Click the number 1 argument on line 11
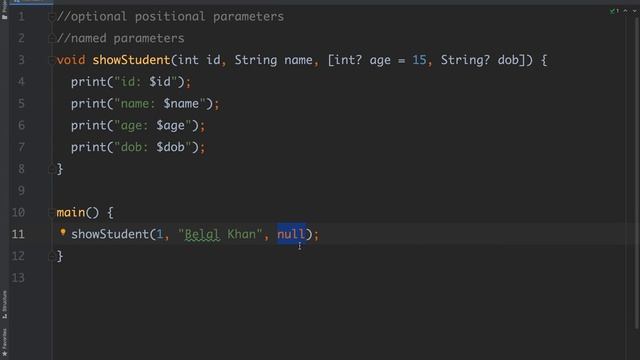This screenshot has width=640, height=360. click(x=160, y=234)
